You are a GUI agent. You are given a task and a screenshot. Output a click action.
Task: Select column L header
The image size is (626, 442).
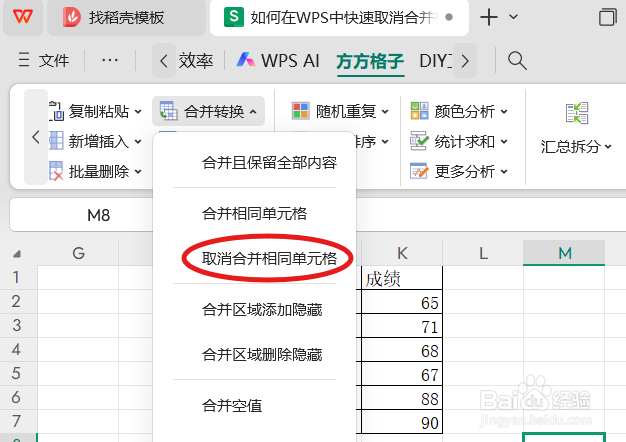point(483,253)
